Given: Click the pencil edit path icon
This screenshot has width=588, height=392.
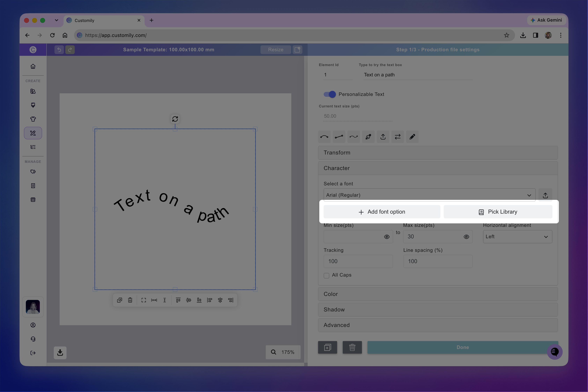Looking at the screenshot, I should 412,137.
